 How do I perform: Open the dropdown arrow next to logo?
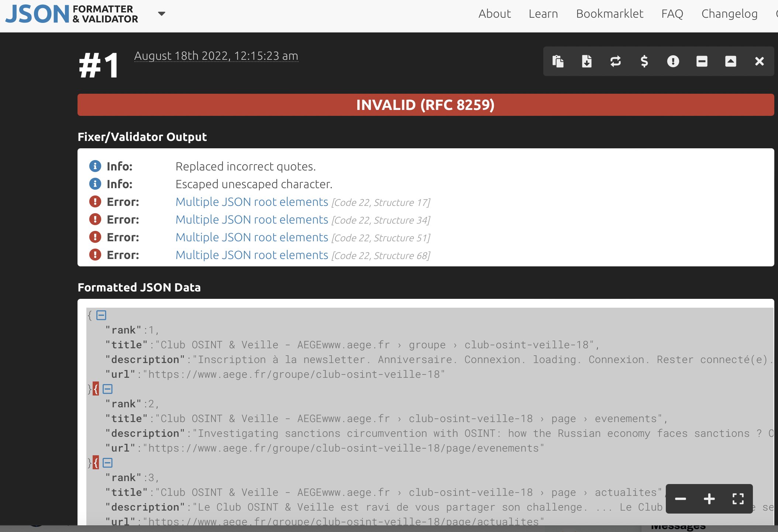[x=161, y=14]
